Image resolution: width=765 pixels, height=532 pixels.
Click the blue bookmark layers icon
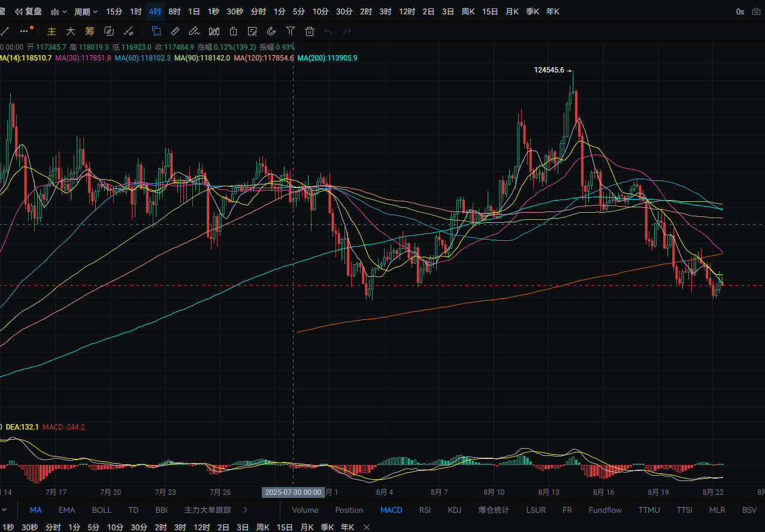[156, 31]
